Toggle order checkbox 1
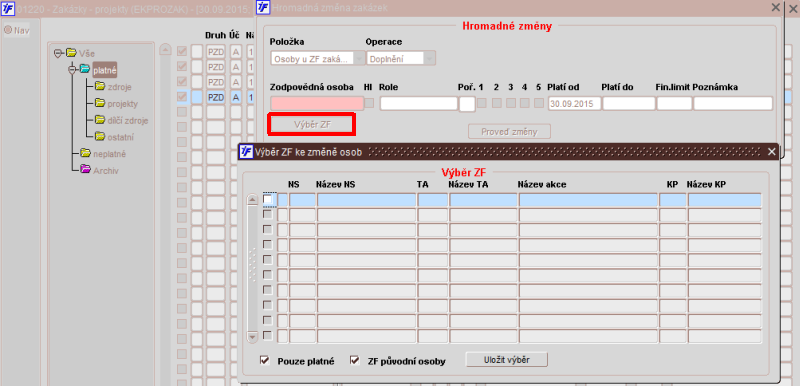The width and height of the screenshot is (800, 386). pyautogui.click(x=482, y=103)
